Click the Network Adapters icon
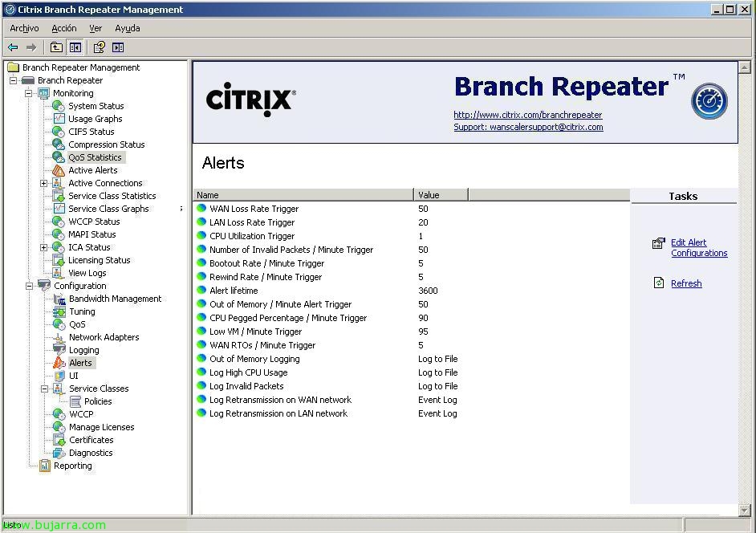This screenshot has width=756, height=533. pos(59,337)
